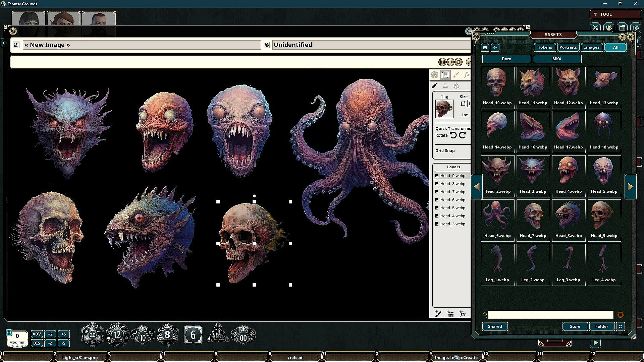Switch to the Tokens filter tab
The height and width of the screenshot is (362, 644).
click(545, 47)
